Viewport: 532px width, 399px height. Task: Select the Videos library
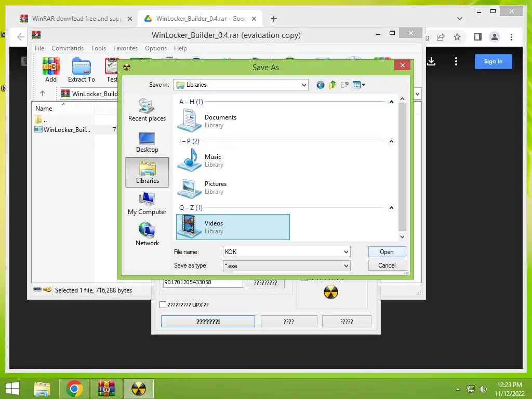233,227
